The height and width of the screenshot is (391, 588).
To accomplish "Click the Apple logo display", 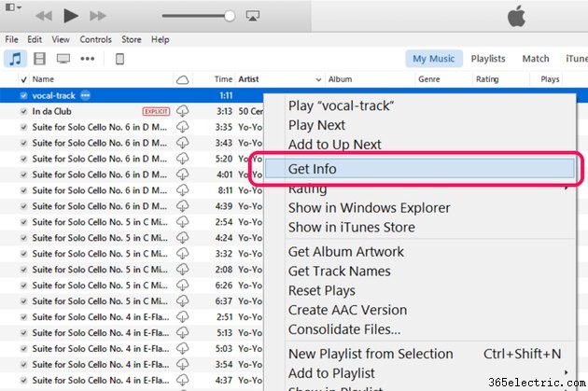I will (x=516, y=17).
